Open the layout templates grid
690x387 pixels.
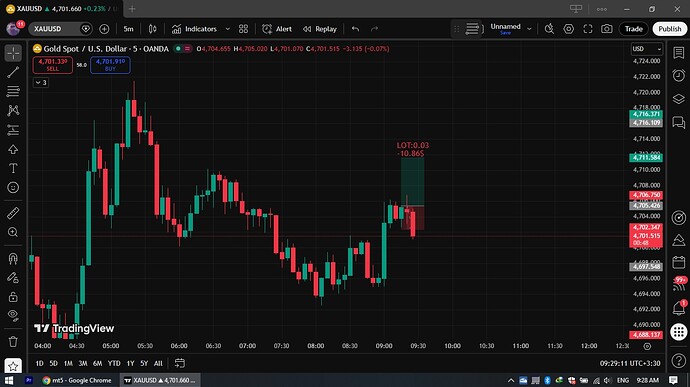pyautogui.click(x=243, y=29)
